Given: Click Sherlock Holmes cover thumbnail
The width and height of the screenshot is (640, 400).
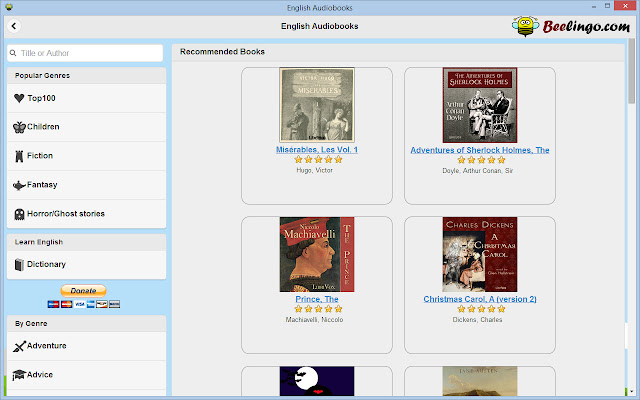Looking at the screenshot, I should (480, 105).
